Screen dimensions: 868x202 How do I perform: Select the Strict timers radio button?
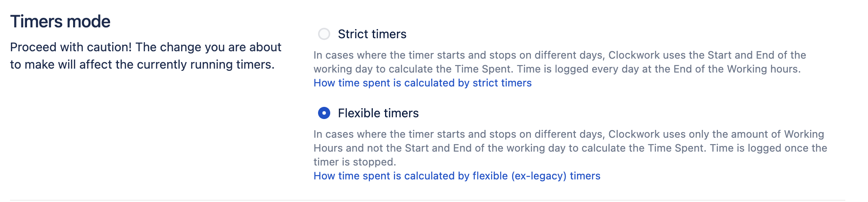coord(324,34)
